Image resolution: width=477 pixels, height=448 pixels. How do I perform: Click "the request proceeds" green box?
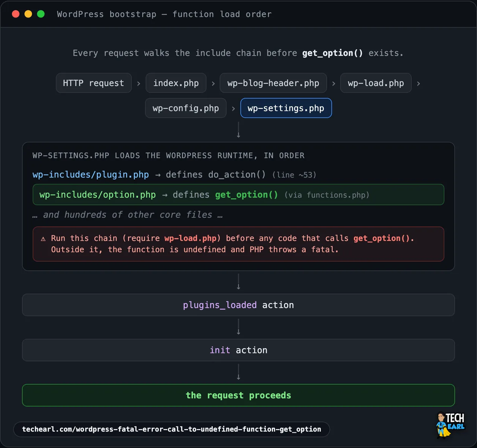click(238, 395)
